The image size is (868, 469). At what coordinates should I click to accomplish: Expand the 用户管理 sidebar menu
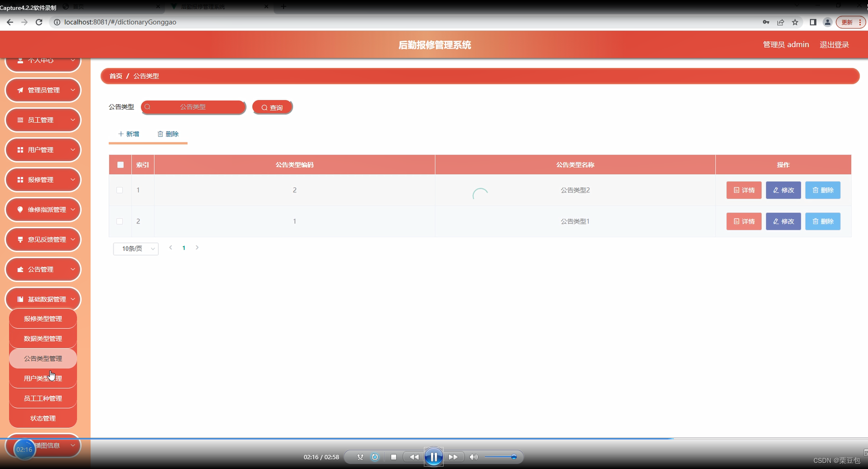[43, 150]
